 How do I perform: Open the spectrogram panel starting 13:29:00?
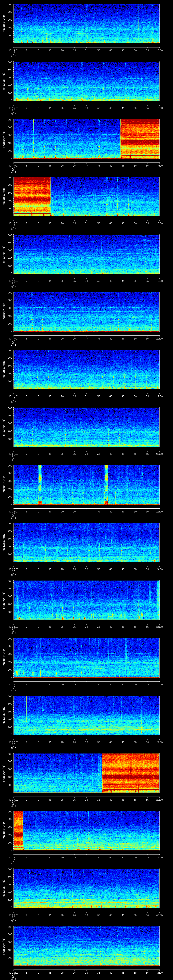tap(86, 888)
